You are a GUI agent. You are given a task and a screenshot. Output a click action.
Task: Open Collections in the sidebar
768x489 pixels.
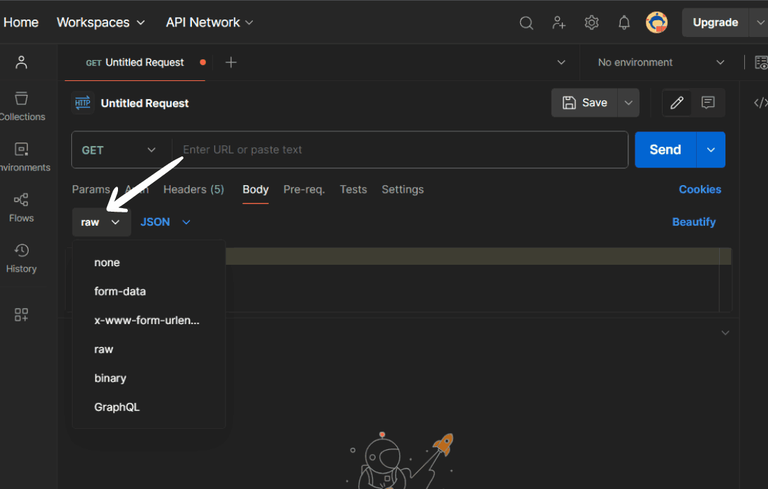pos(22,106)
